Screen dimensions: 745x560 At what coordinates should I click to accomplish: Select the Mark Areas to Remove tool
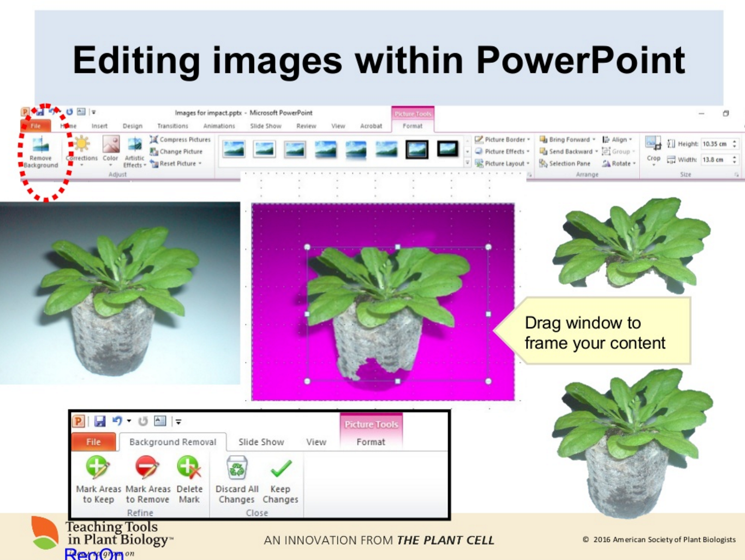click(147, 467)
